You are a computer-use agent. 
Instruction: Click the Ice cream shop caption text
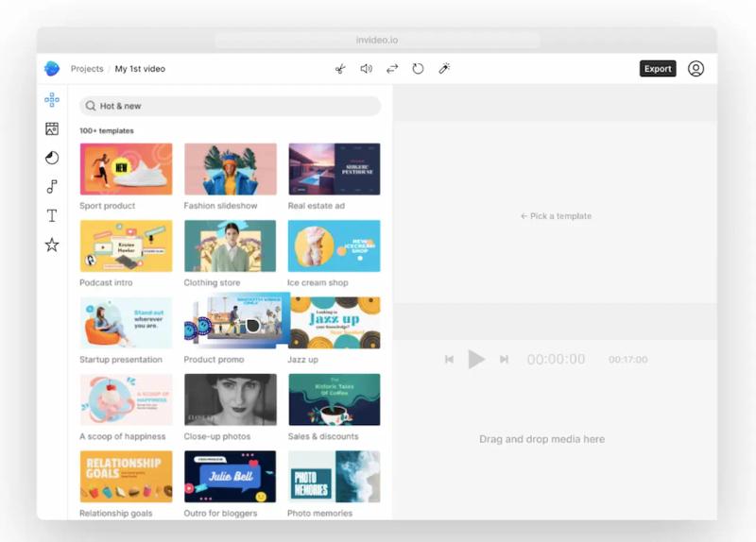[x=318, y=283]
